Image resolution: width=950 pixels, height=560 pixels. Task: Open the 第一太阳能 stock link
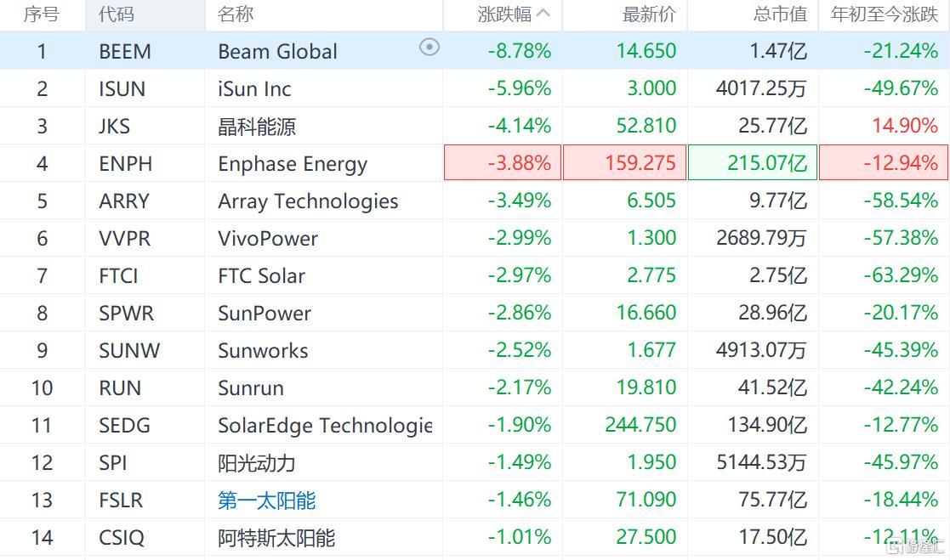coord(266,501)
